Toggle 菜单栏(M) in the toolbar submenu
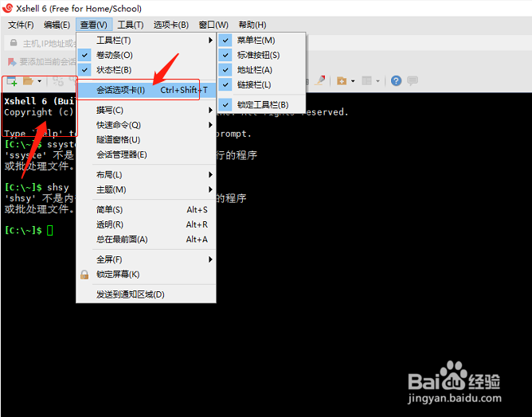Screen dimensions: 532x417 [x=261, y=41]
